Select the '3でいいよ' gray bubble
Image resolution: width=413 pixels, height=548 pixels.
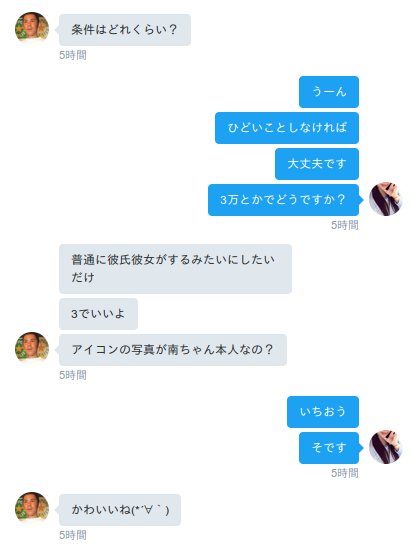pos(98,314)
